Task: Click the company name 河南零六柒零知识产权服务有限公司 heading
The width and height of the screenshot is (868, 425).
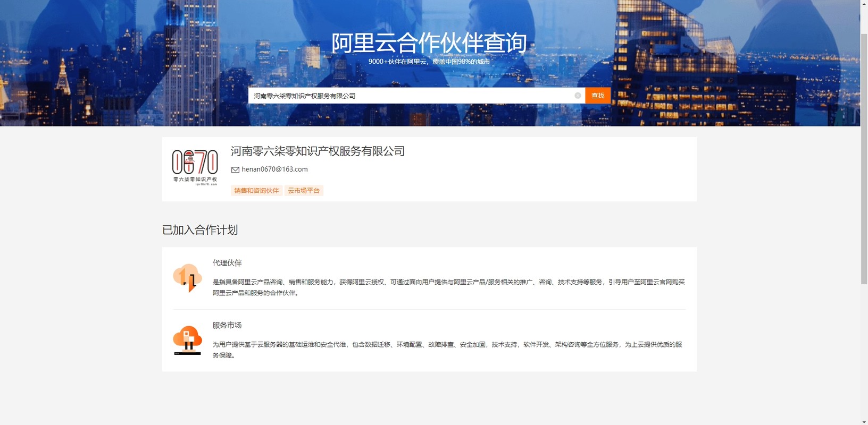Action: [318, 151]
